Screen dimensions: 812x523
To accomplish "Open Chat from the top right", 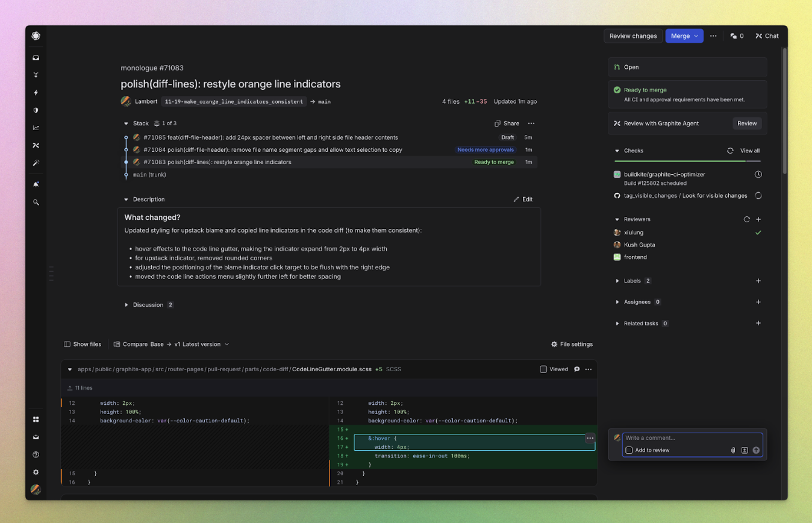I will click(766, 36).
